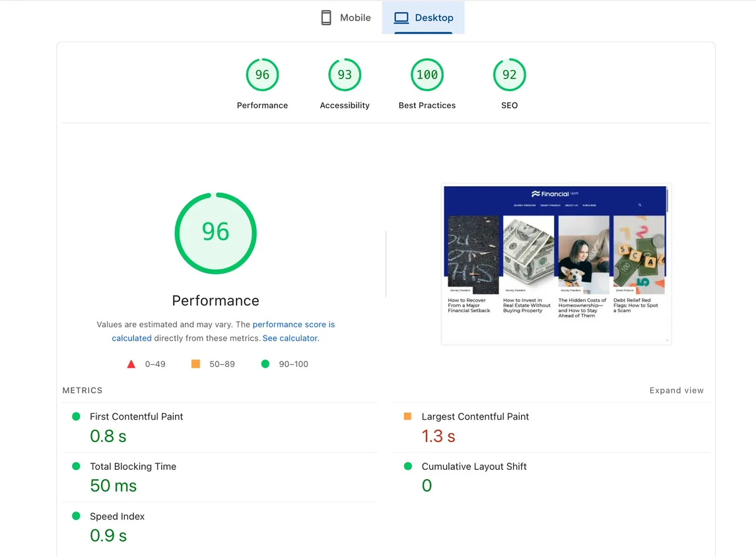This screenshot has width=756, height=557.
Task: Click green dot beside Speed Index
Action: pos(76,515)
